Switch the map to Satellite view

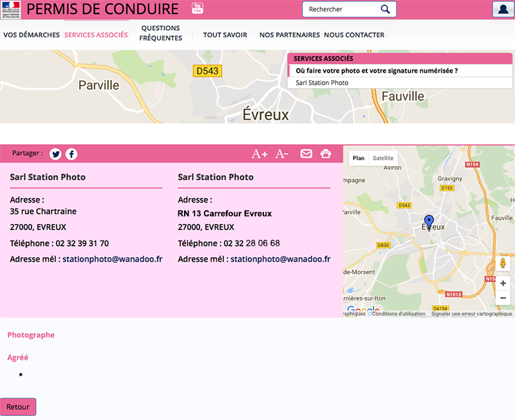click(383, 158)
